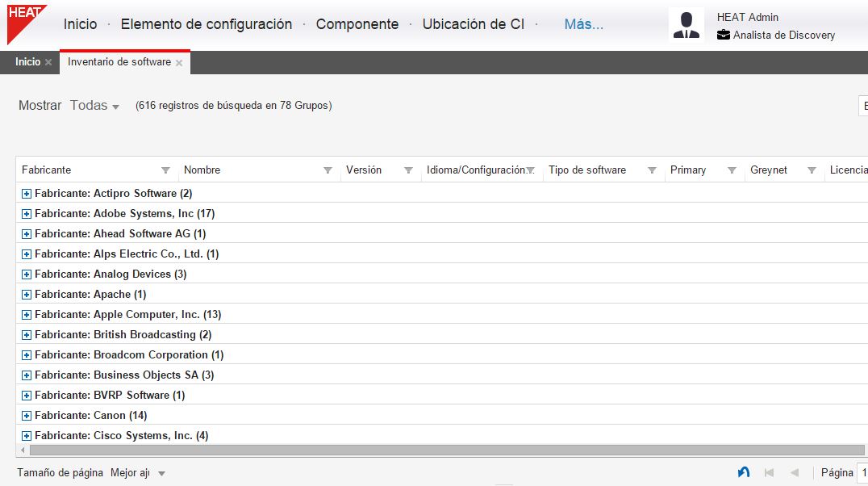Image resolution: width=868 pixels, height=486 pixels.
Task: Click the briefcase role icon
Action: pos(723,35)
